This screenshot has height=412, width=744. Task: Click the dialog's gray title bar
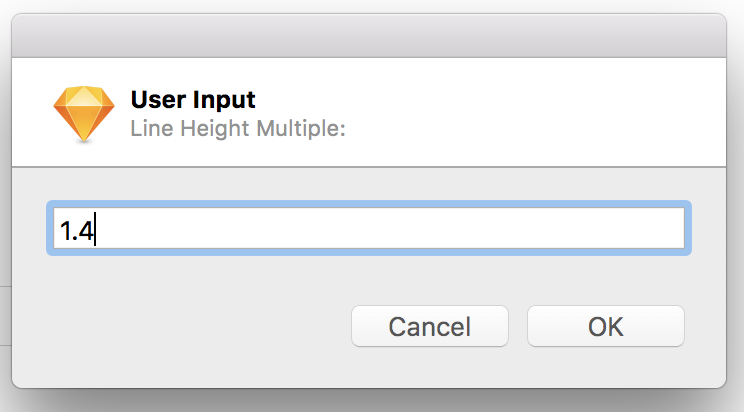(x=369, y=36)
